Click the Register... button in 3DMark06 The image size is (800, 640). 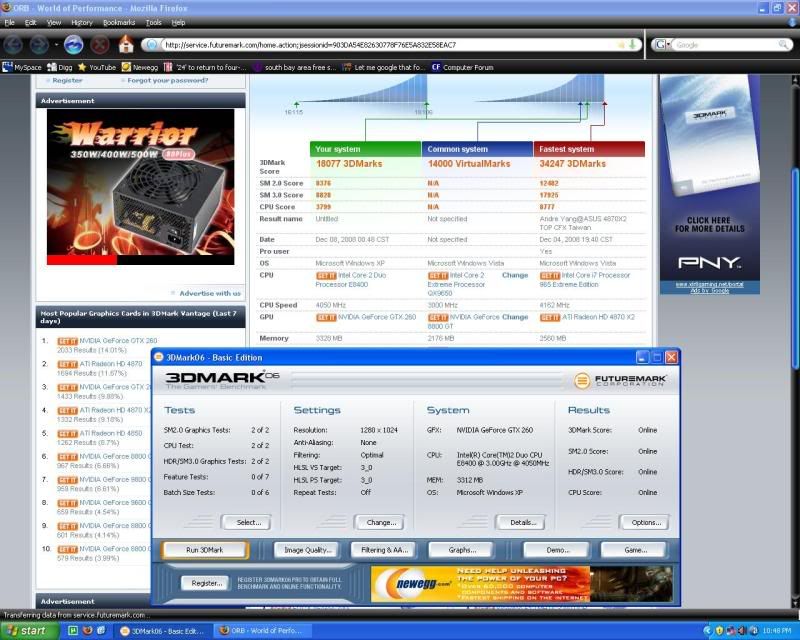coord(207,583)
